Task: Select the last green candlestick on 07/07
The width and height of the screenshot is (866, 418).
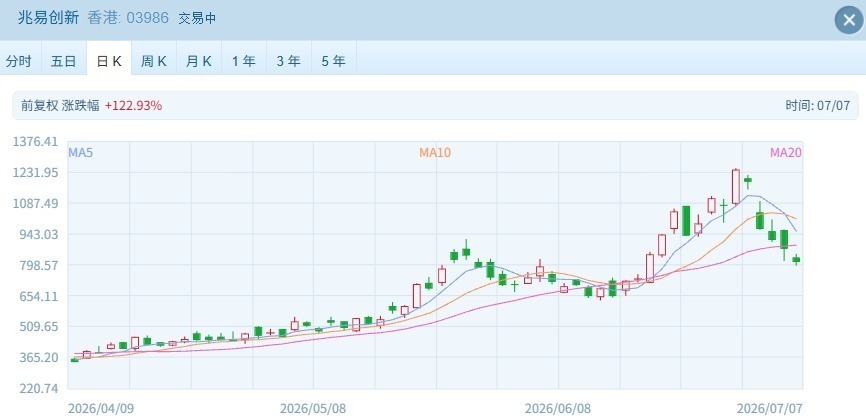Action: tap(796, 260)
